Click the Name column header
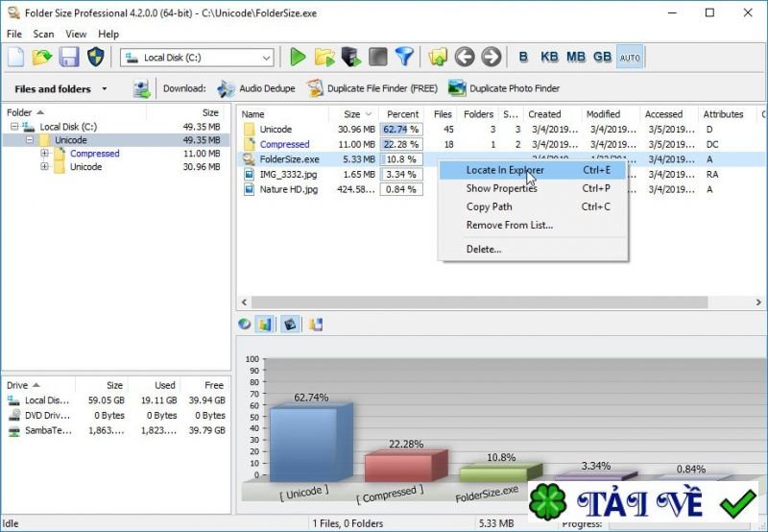The height and width of the screenshot is (532, 768). point(283,114)
